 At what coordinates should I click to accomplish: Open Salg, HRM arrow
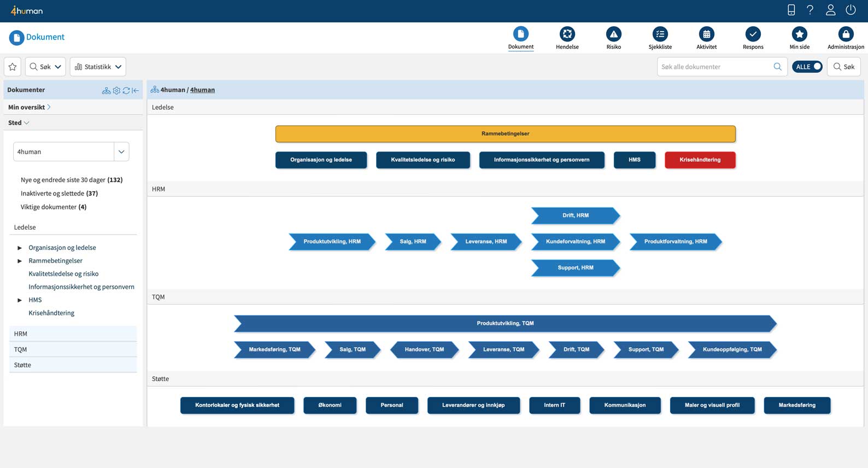pos(413,242)
